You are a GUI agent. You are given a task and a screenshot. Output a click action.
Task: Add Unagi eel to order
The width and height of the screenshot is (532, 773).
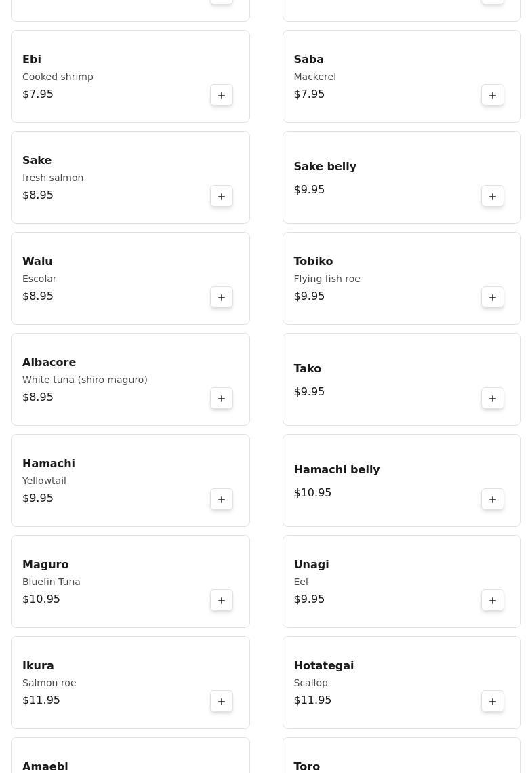coord(493,601)
